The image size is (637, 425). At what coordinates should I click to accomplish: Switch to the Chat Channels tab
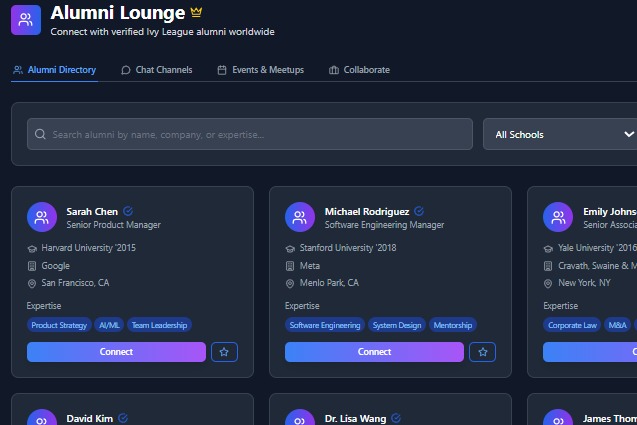click(x=156, y=70)
